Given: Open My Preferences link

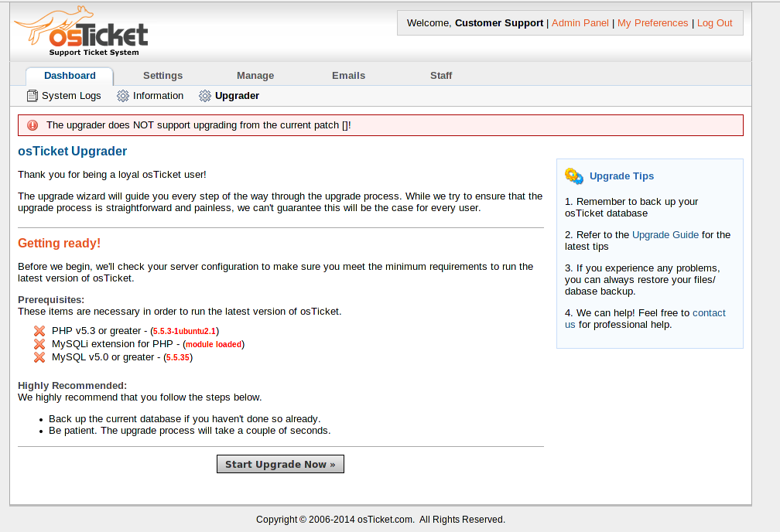Looking at the screenshot, I should pyautogui.click(x=652, y=23).
